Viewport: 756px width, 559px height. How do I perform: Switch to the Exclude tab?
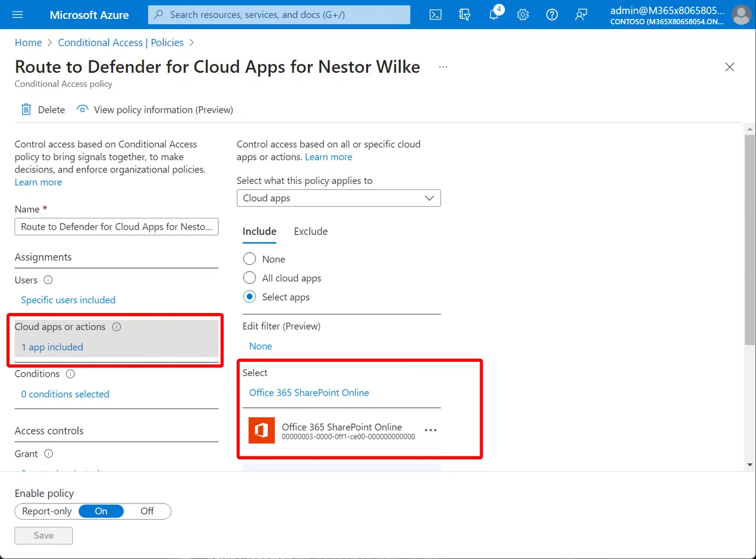[310, 231]
